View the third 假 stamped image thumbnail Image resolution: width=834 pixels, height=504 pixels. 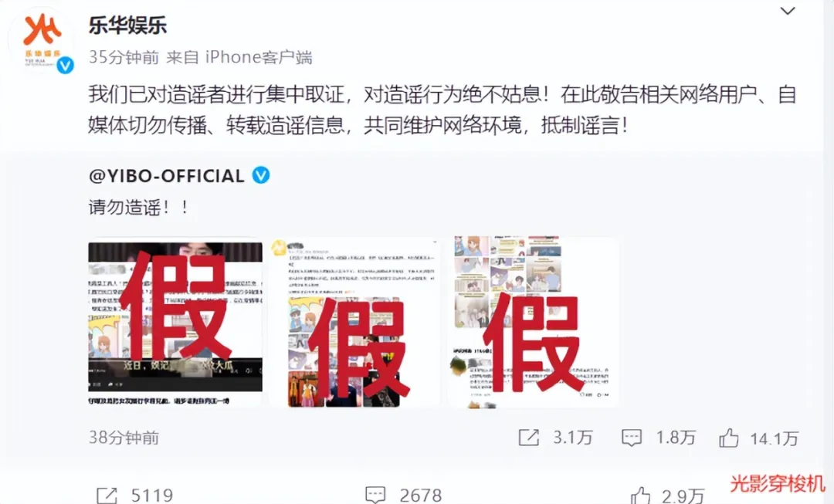click(533, 323)
